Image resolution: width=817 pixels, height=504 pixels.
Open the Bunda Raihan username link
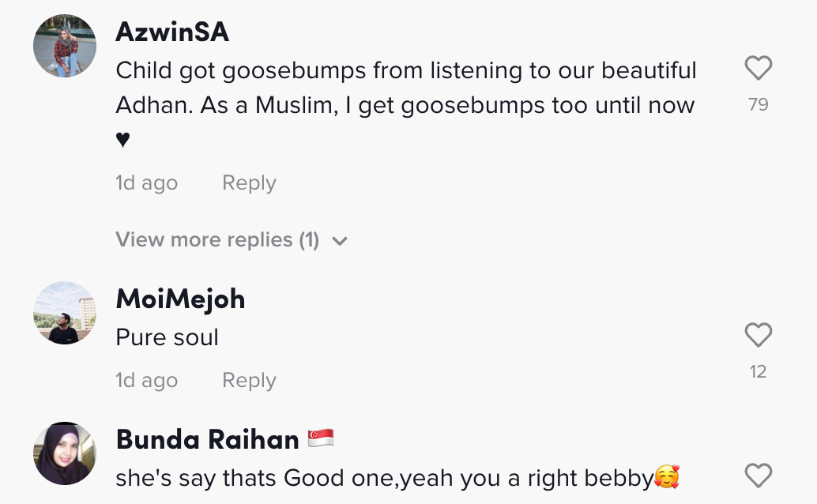tap(207, 438)
